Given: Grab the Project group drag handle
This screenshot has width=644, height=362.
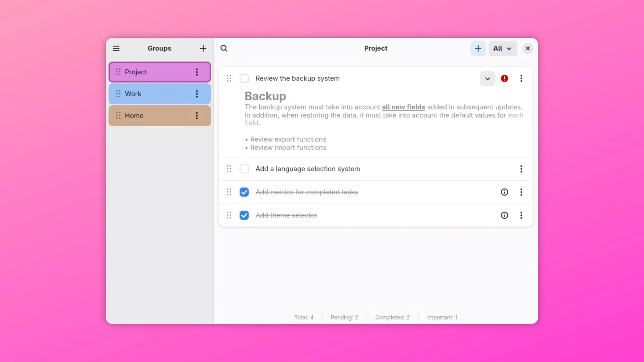Looking at the screenshot, I should pos(118,72).
